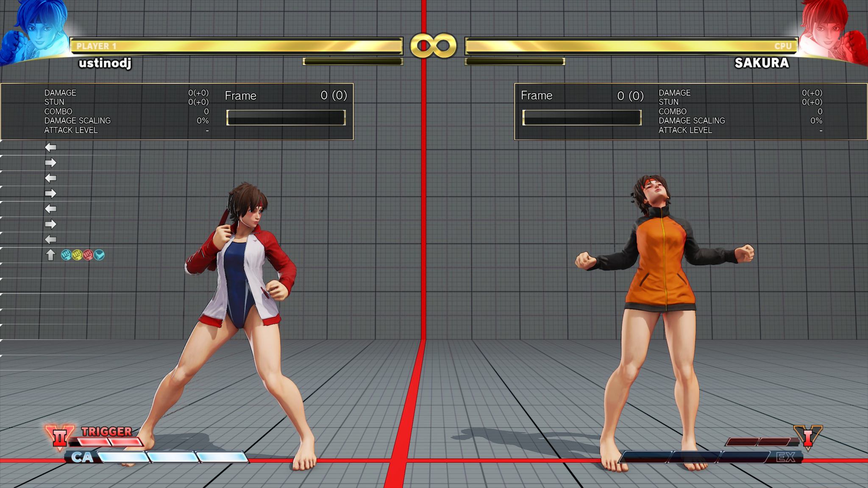
Task: Click the CPU's stun gauge under health bar
Action: click(515, 61)
